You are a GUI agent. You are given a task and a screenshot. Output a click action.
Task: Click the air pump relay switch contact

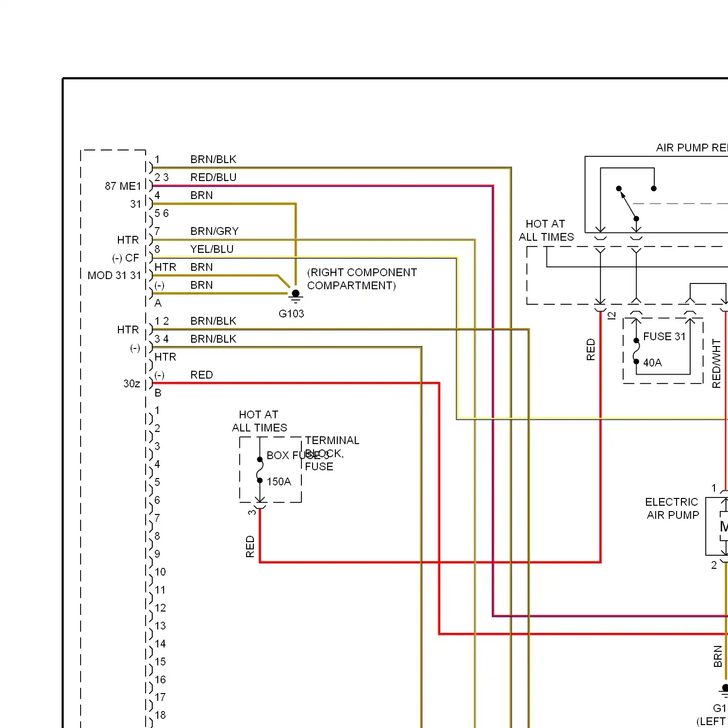pos(628,203)
